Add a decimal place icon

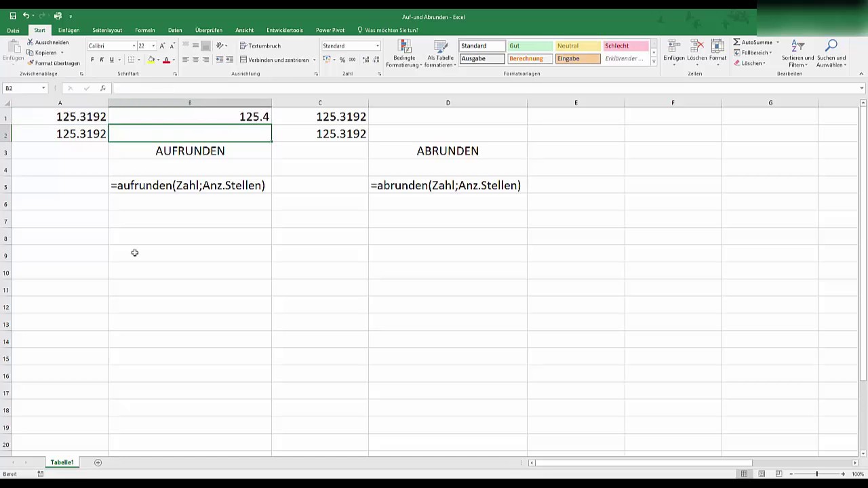(x=366, y=60)
